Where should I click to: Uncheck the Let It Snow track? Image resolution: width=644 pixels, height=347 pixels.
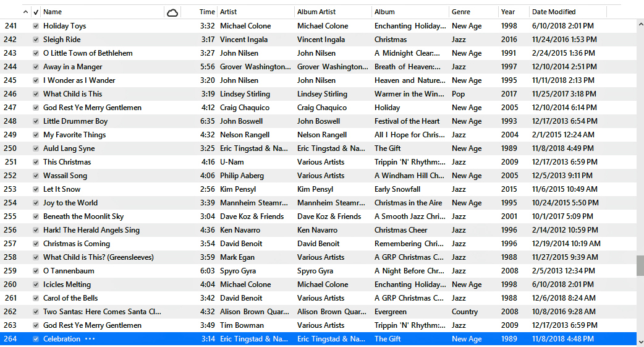[x=36, y=189]
